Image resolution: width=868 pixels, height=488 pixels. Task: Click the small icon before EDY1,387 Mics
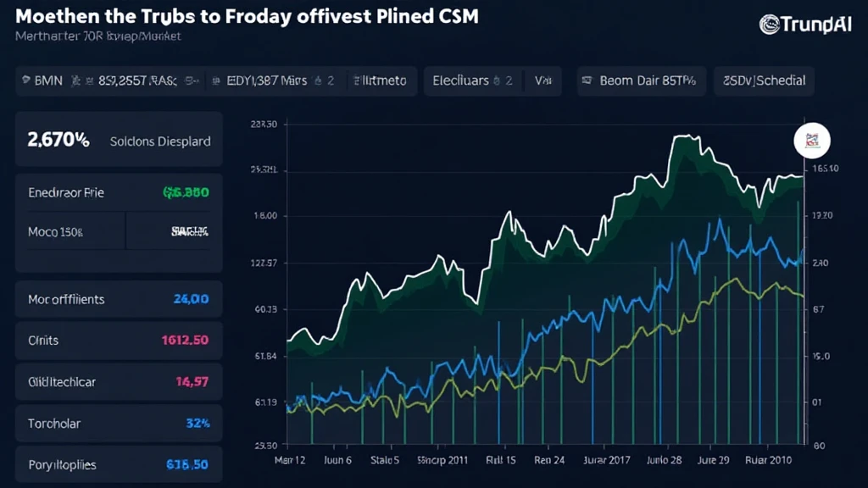pos(214,81)
